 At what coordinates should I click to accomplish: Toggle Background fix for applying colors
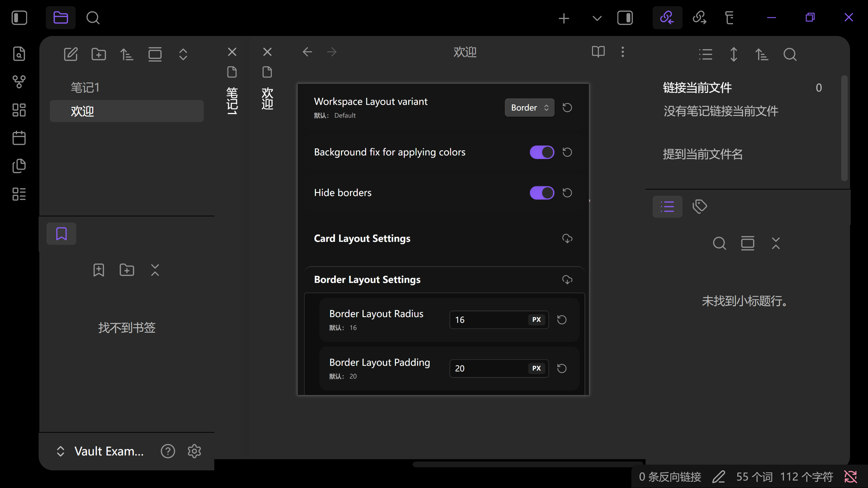coord(542,152)
